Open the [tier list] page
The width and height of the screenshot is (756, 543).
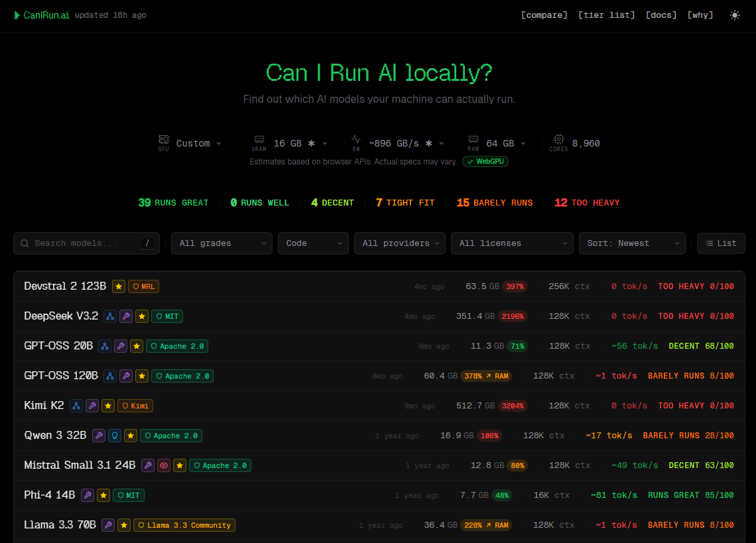tap(607, 15)
